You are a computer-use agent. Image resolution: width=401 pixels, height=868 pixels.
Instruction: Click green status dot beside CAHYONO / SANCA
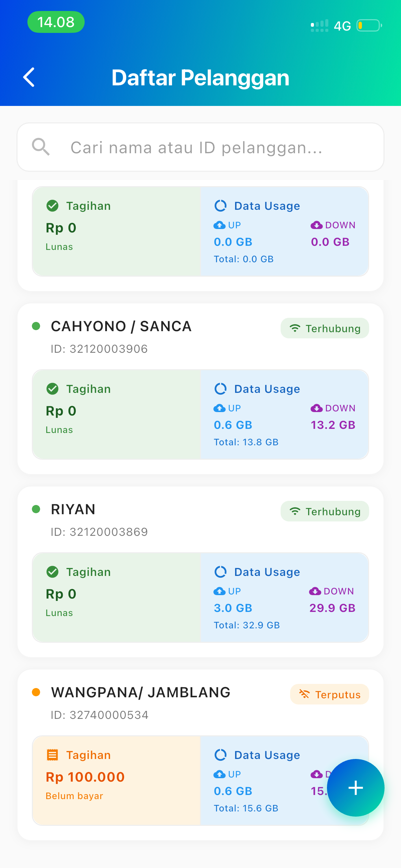click(36, 326)
